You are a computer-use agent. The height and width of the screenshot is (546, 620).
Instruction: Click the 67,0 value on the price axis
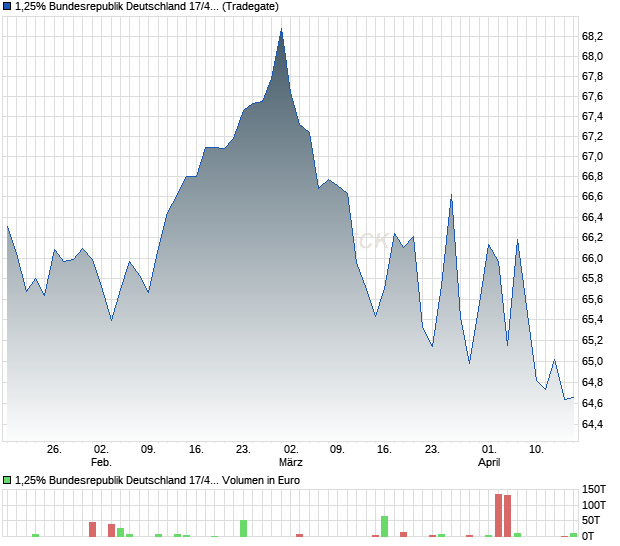point(592,157)
